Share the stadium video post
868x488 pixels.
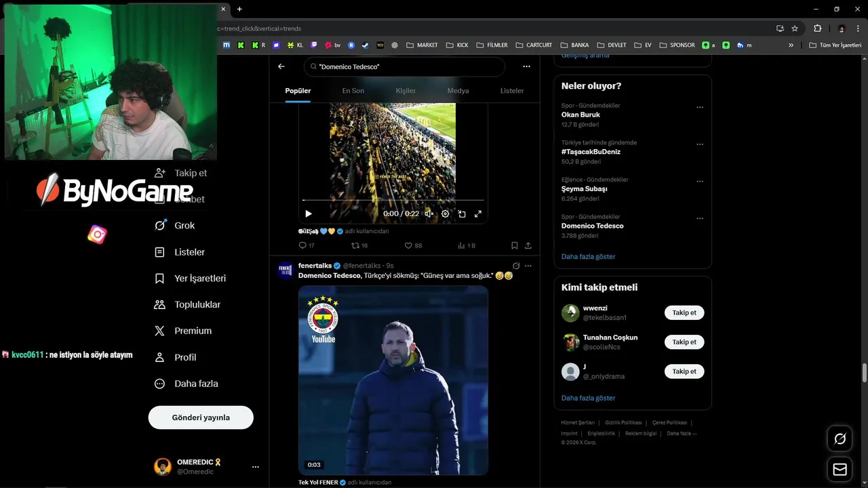528,245
